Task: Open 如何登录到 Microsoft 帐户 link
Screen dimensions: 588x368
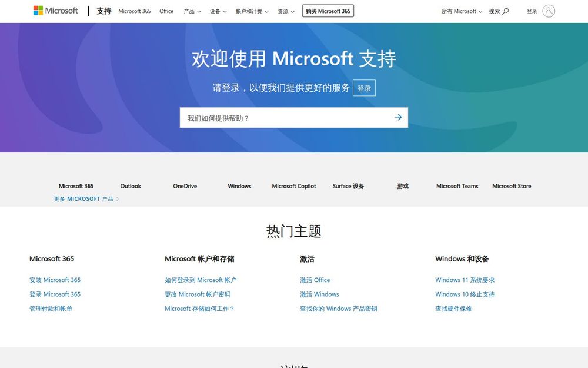Action: click(x=201, y=280)
